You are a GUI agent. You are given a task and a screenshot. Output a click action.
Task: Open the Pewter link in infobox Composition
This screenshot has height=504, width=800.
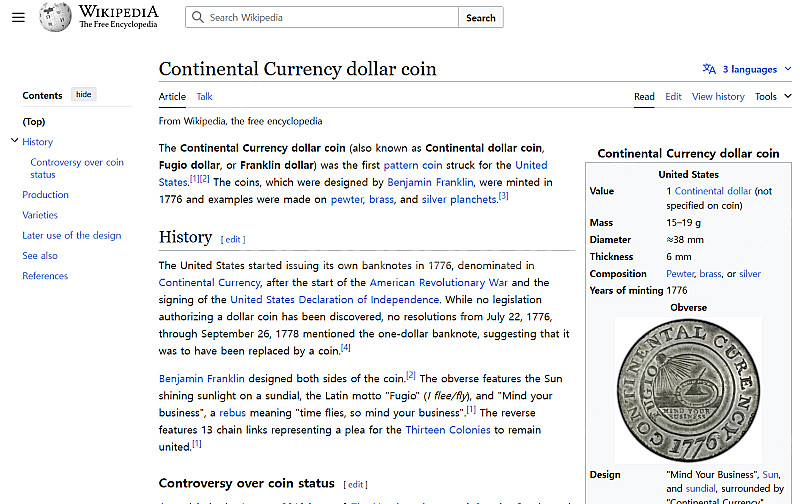(680, 274)
